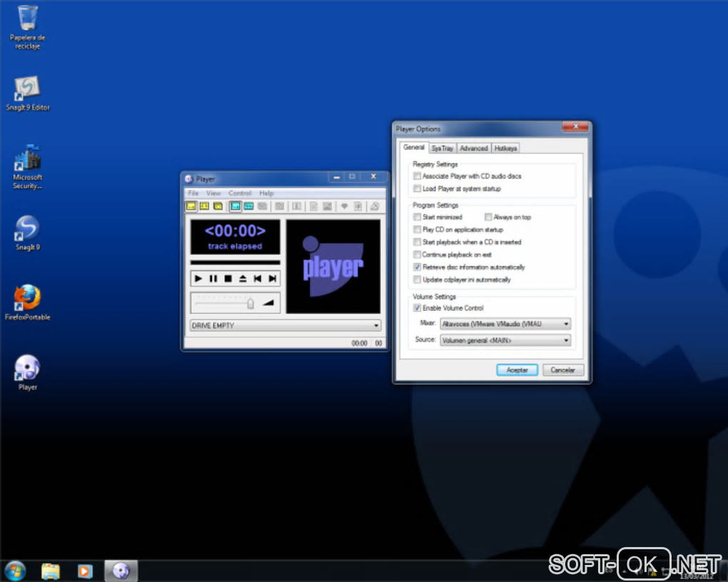Open the Control menu in Player
728x582 pixels.
coord(240,193)
